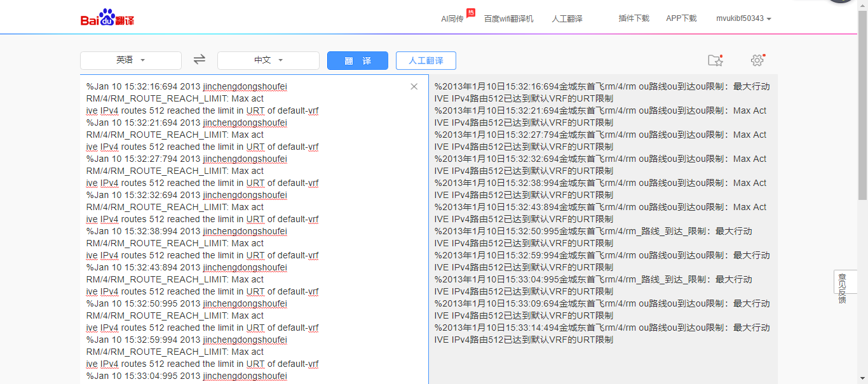Swap source and target languages

(x=200, y=60)
